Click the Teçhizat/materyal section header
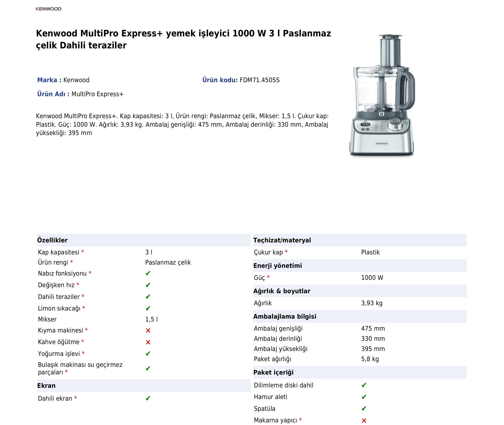 pos(282,240)
